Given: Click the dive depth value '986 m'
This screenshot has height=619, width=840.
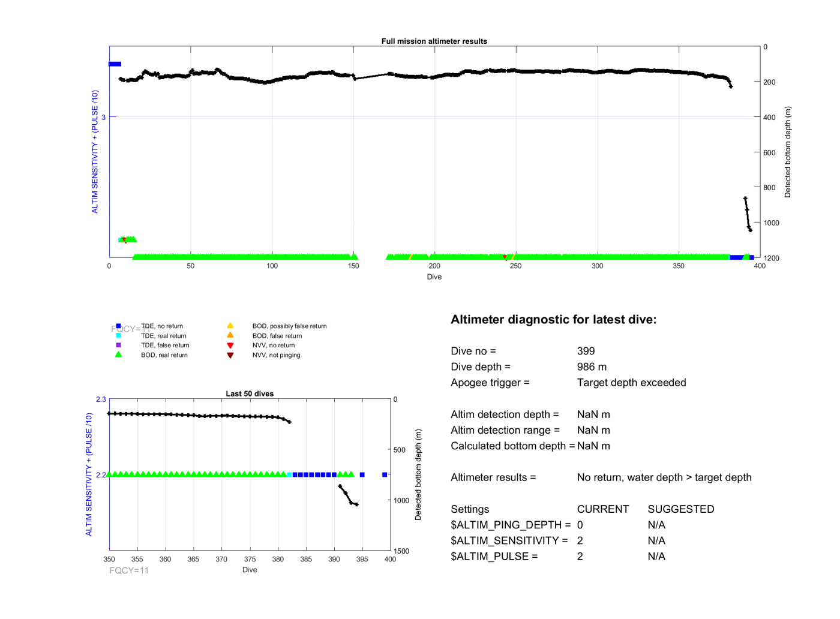Looking at the screenshot, I should click(x=592, y=367).
